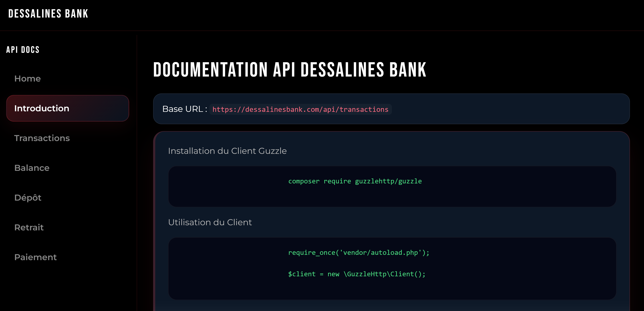Viewport: 644px width, 311px height.
Task: Click the require_once vendor/autoload.php line
Action: pos(359,253)
